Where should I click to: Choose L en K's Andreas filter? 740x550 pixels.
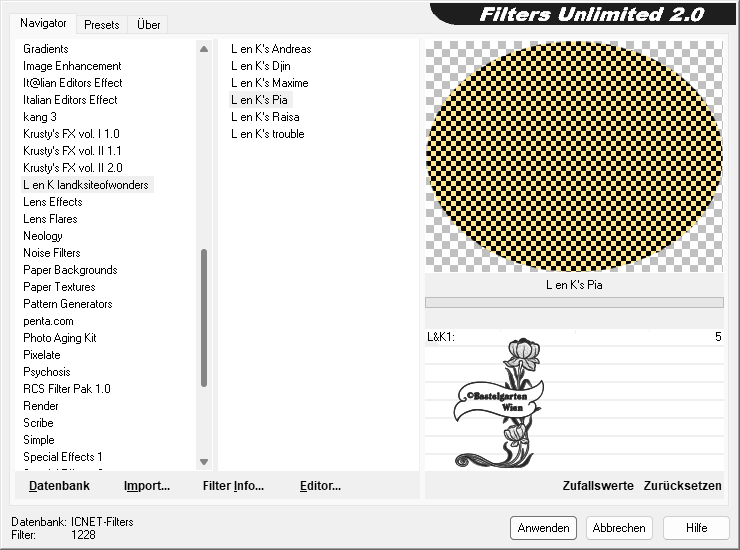point(271,49)
